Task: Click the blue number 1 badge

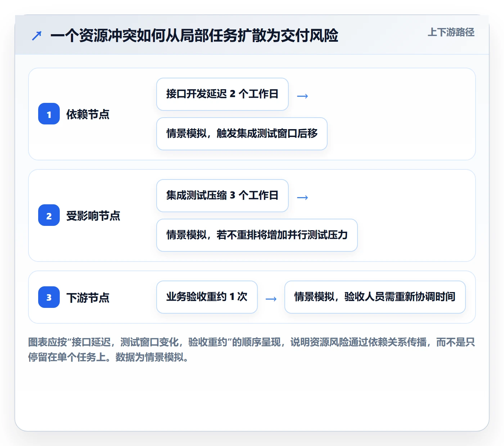Action: click(49, 114)
